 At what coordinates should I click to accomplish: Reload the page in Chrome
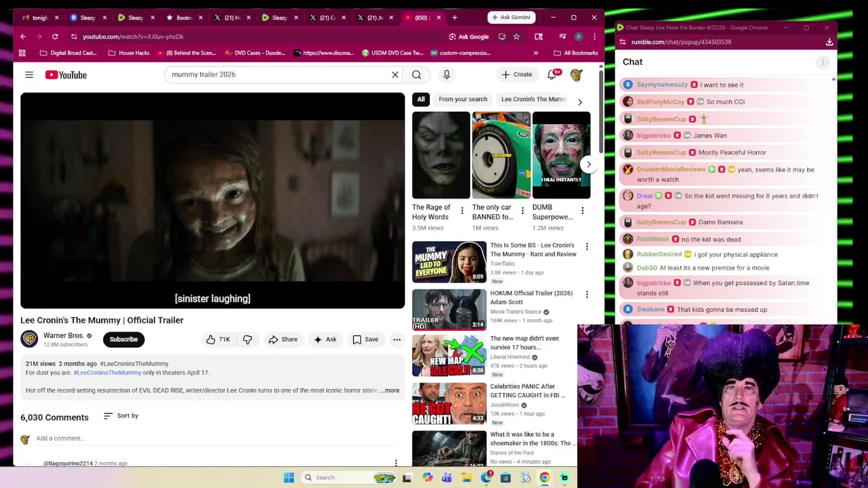[55, 37]
